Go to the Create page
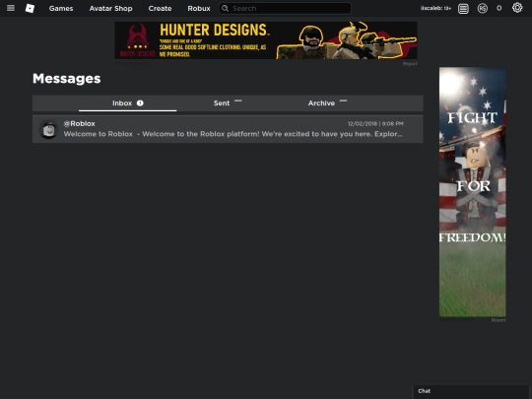This screenshot has width=532, height=399. 160,9
